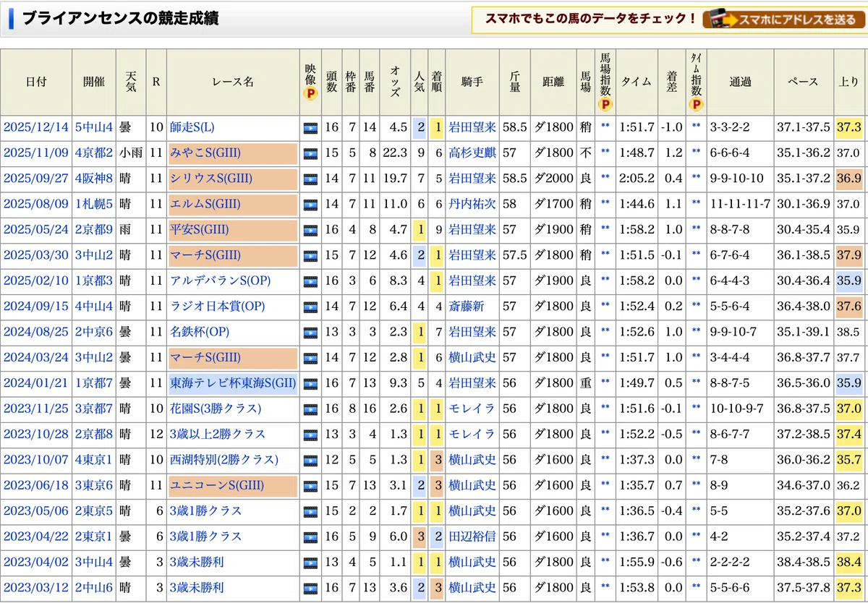Click ブライアンセンスの競走成績 heading

pyautogui.click(x=119, y=19)
